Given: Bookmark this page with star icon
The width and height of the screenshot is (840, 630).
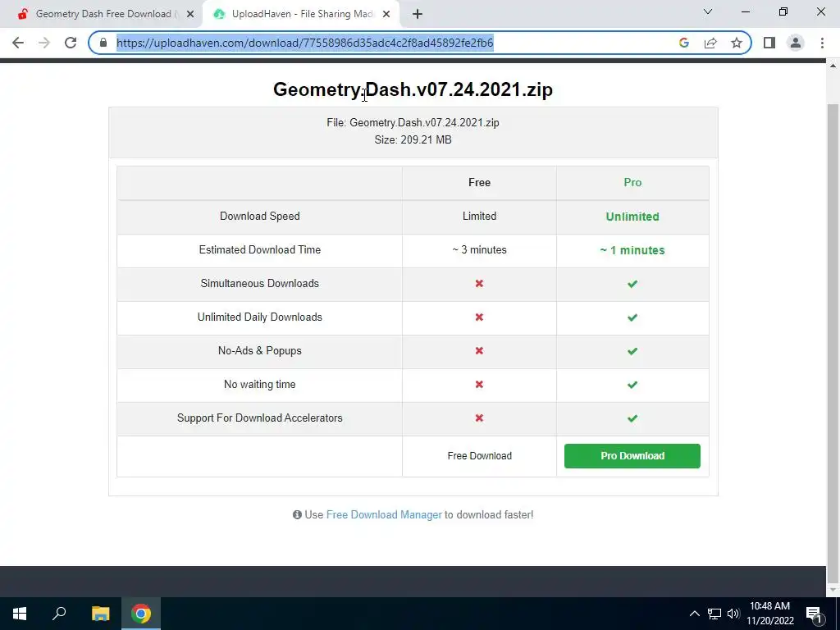Looking at the screenshot, I should click(x=737, y=43).
